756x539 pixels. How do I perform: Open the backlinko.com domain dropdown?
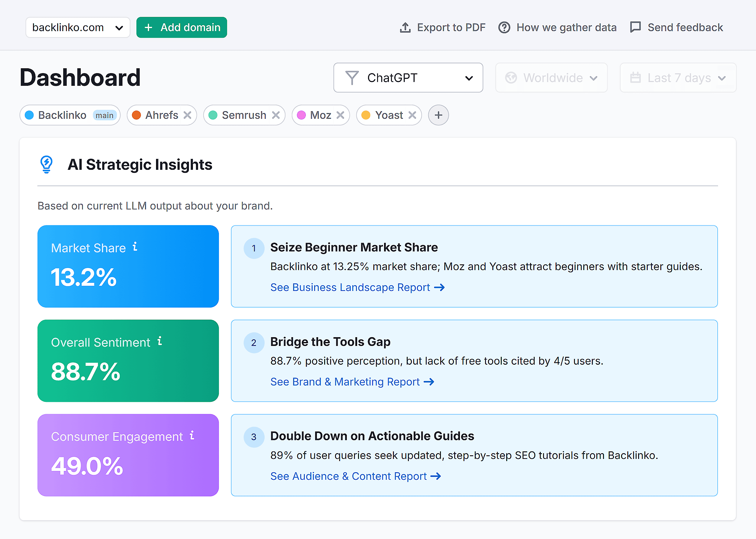click(78, 27)
